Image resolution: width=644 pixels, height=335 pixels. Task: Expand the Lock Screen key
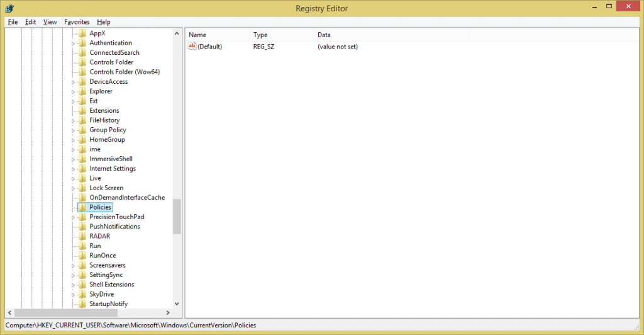pyautogui.click(x=73, y=189)
